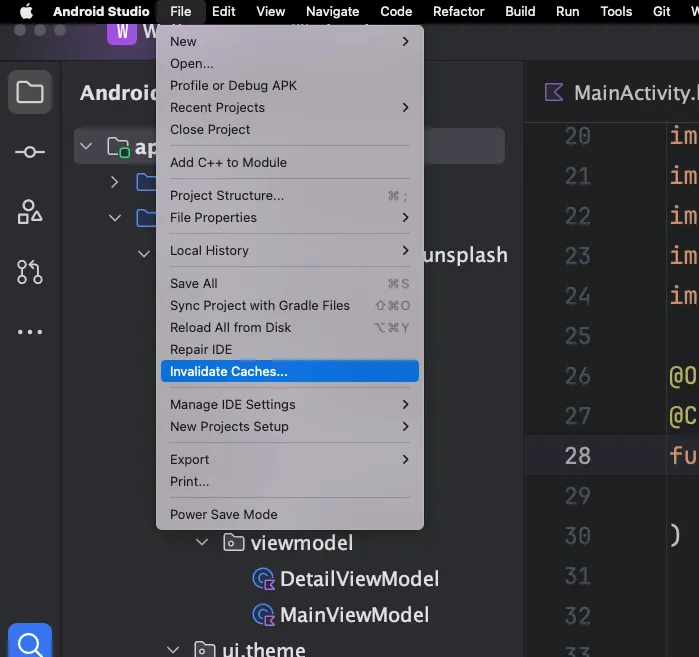The width and height of the screenshot is (699, 657).
Task: Open the Pull Requests tool window
Action: (x=30, y=271)
